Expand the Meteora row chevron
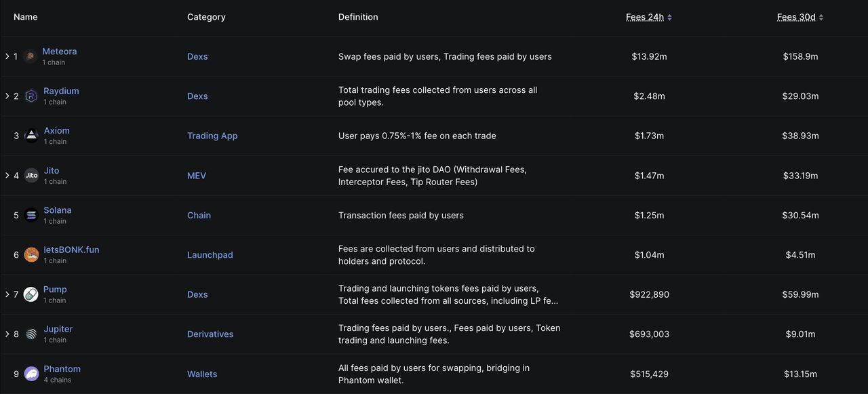This screenshot has width=868, height=394. tap(7, 56)
